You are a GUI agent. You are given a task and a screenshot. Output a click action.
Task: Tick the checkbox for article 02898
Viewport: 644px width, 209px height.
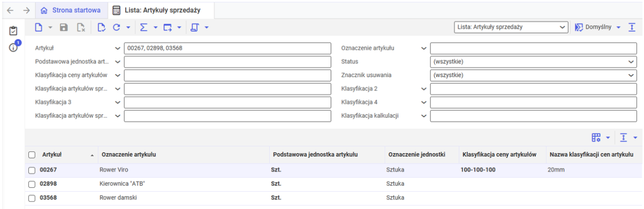click(31, 184)
